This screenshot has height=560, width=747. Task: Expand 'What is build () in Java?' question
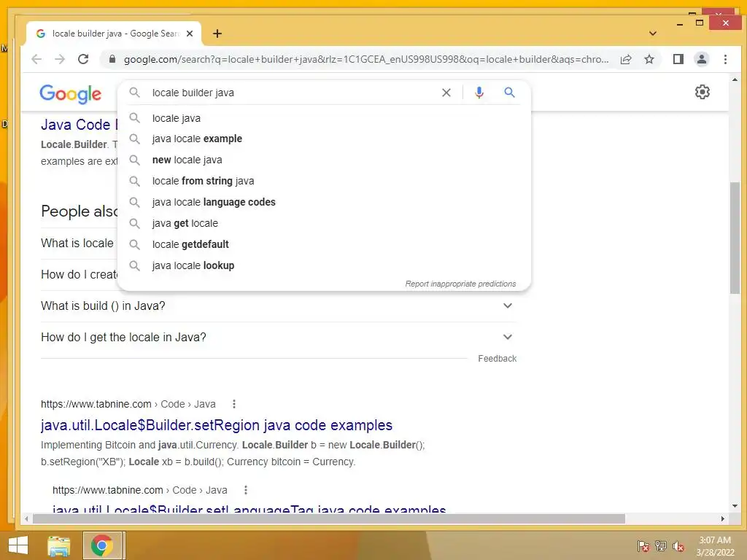[x=279, y=306]
